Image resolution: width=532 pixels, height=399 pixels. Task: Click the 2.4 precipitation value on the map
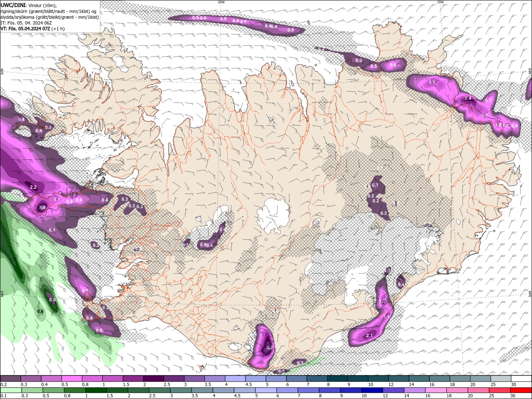pyautogui.click(x=468, y=99)
